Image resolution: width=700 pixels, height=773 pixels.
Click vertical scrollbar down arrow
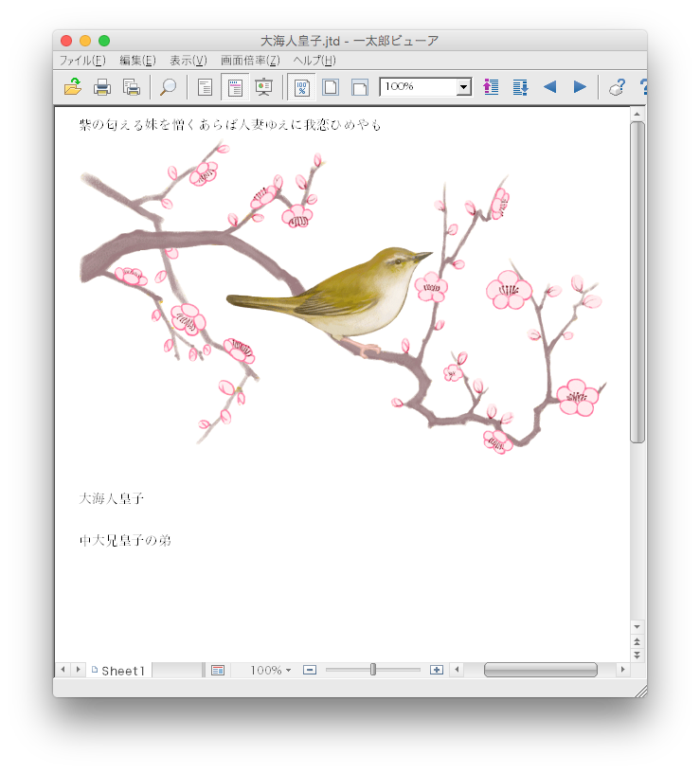[x=637, y=626]
